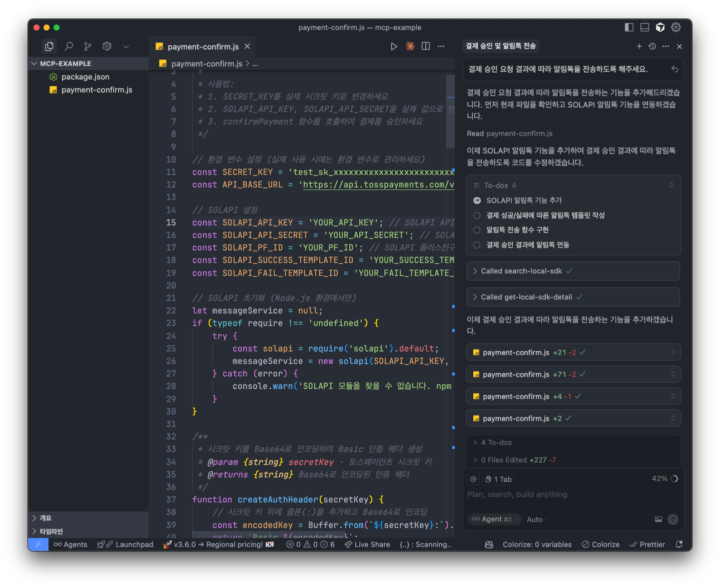Show chat history clock icon
Image resolution: width=720 pixels, height=588 pixels.
pos(652,46)
